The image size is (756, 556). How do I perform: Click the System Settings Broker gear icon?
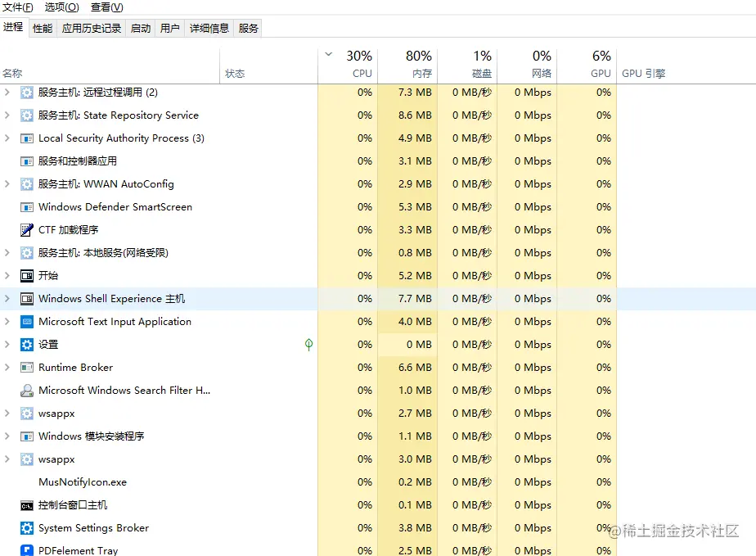tap(27, 528)
